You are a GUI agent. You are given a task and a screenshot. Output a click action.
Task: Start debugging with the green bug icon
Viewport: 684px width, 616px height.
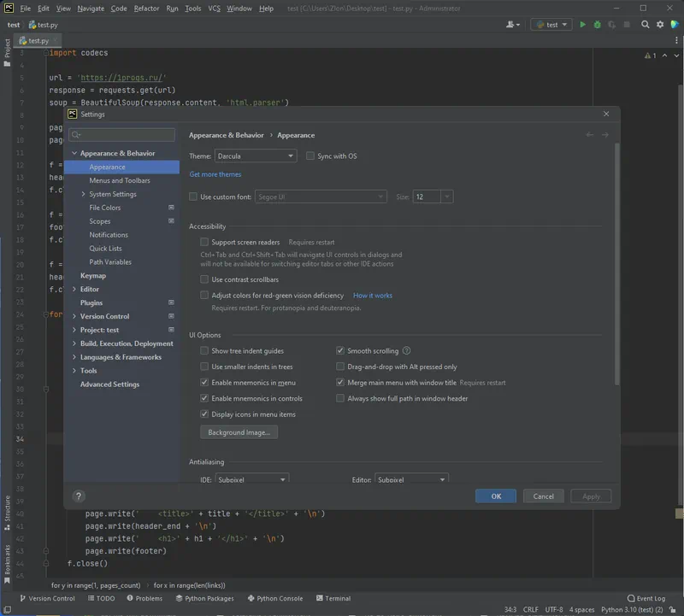tap(597, 25)
